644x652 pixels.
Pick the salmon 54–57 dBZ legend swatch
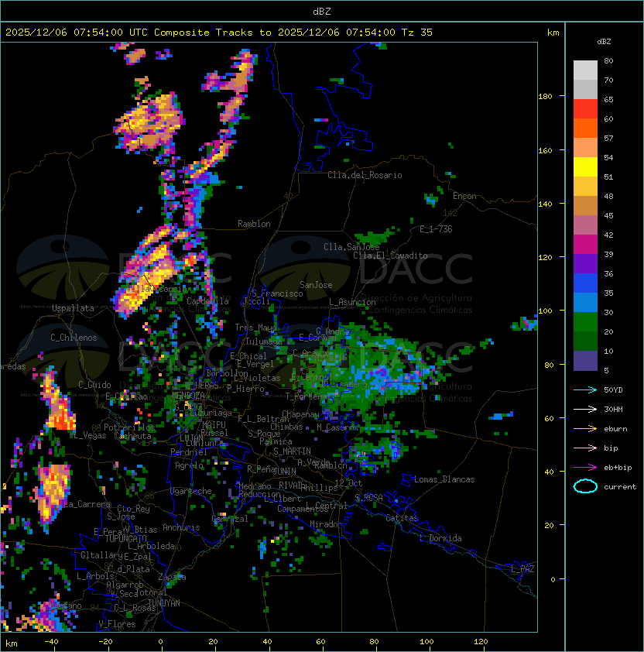[585, 148]
